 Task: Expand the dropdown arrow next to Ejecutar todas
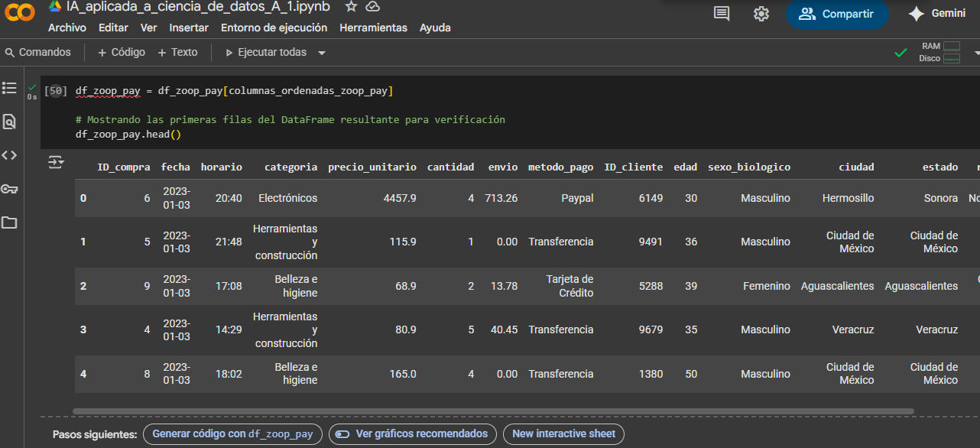pyautogui.click(x=322, y=53)
